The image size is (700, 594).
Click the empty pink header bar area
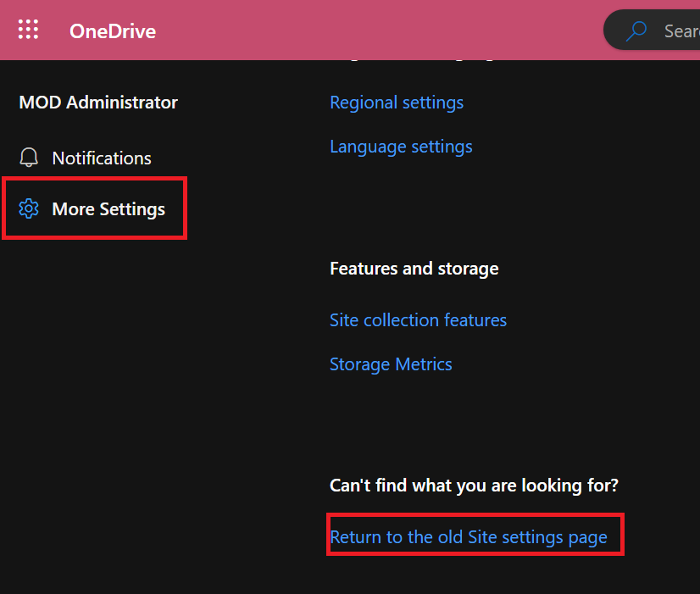point(381,30)
